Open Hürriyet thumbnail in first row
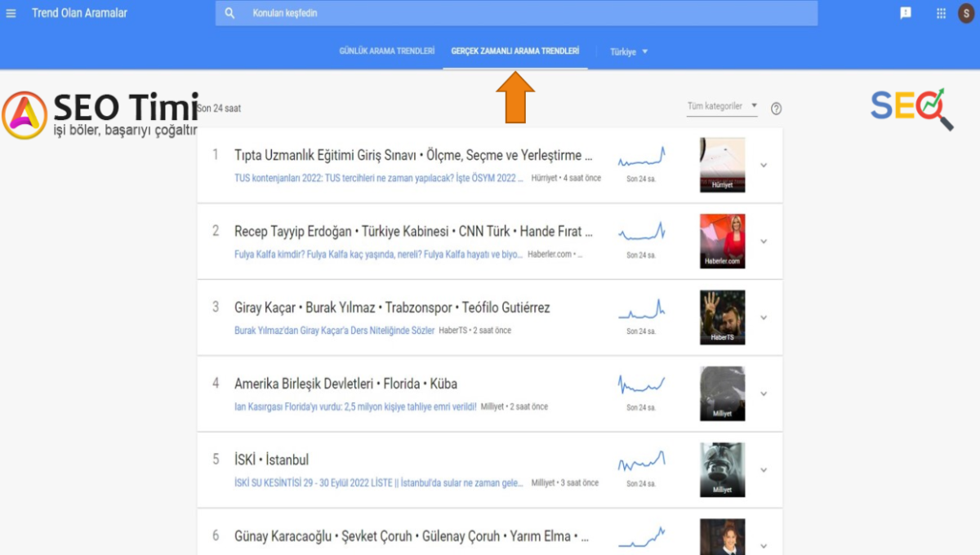 [722, 165]
